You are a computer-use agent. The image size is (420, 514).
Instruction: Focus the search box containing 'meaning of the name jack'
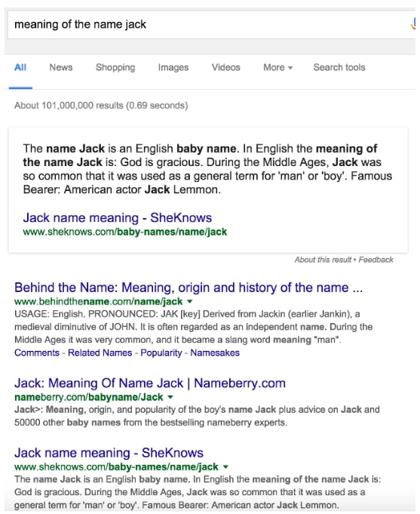point(210,25)
